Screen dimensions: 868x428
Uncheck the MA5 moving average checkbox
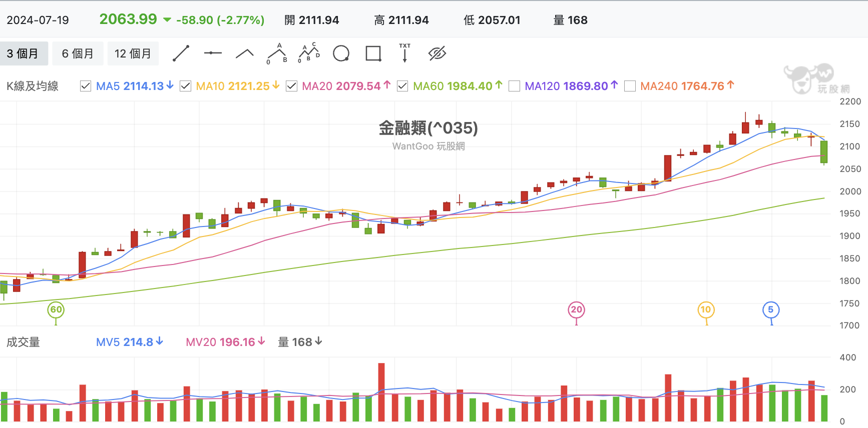click(86, 86)
